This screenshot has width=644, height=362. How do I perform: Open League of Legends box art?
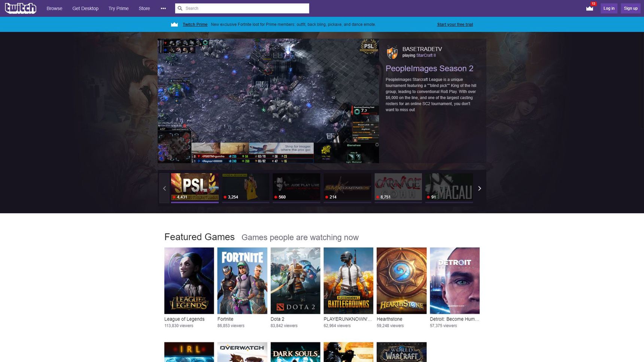pyautogui.click(x=189, y=281)
